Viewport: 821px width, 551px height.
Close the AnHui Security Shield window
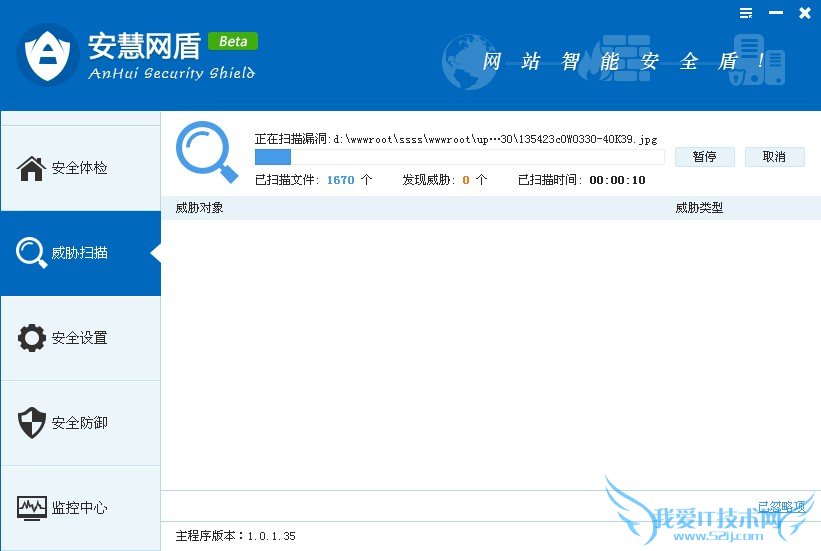click(x=805, y=13)
